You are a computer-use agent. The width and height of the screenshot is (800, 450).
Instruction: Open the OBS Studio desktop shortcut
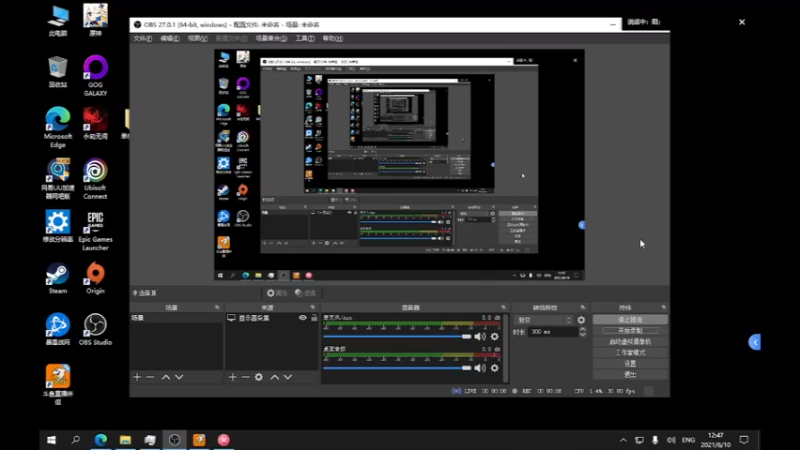click(95, 329)
